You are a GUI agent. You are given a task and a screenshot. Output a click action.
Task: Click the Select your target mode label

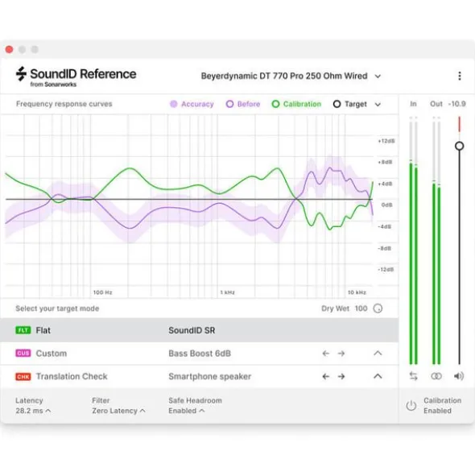[x=57, y=308]
